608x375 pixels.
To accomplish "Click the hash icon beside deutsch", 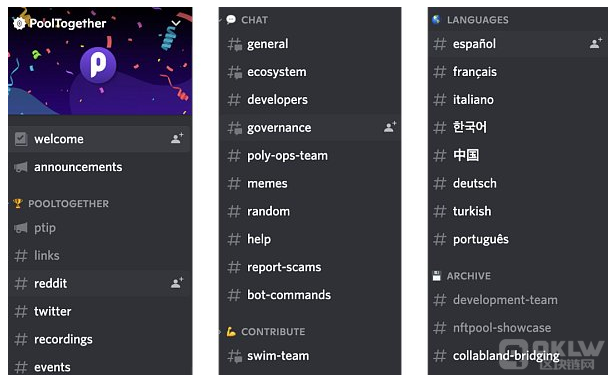I will coord(439,183).
